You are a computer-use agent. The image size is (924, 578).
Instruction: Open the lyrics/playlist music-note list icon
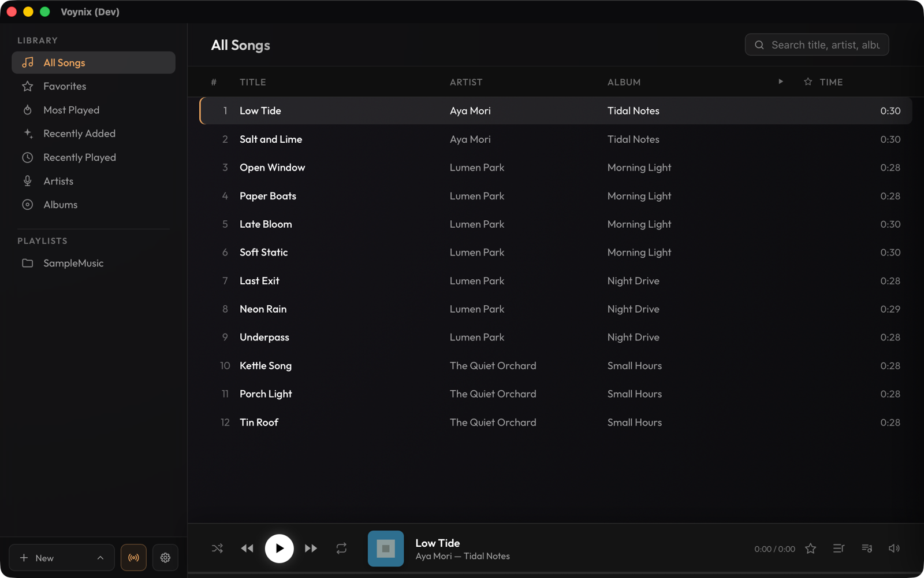click(x=867, y=549)
